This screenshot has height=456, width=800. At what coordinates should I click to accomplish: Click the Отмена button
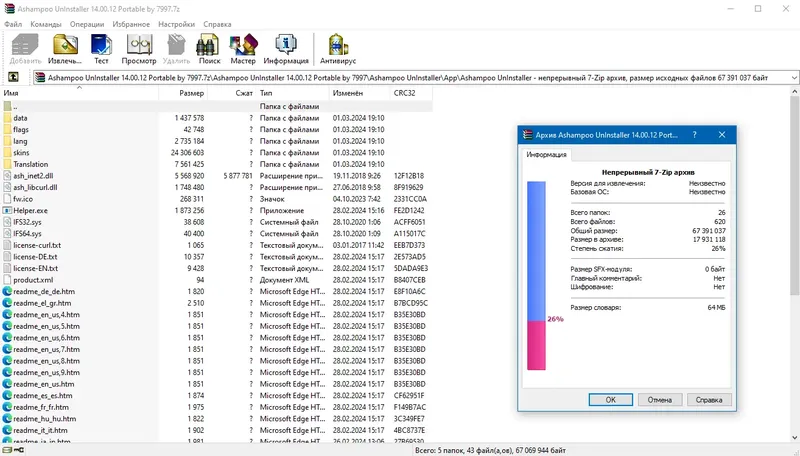[x=660, y=400]
